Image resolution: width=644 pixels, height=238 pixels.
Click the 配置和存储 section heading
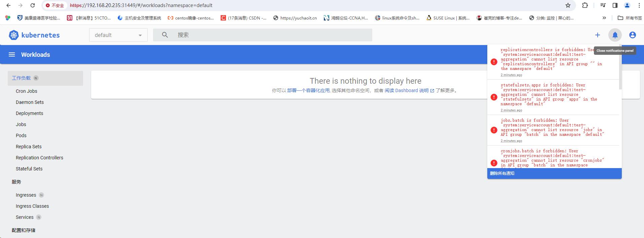point(24,230)
